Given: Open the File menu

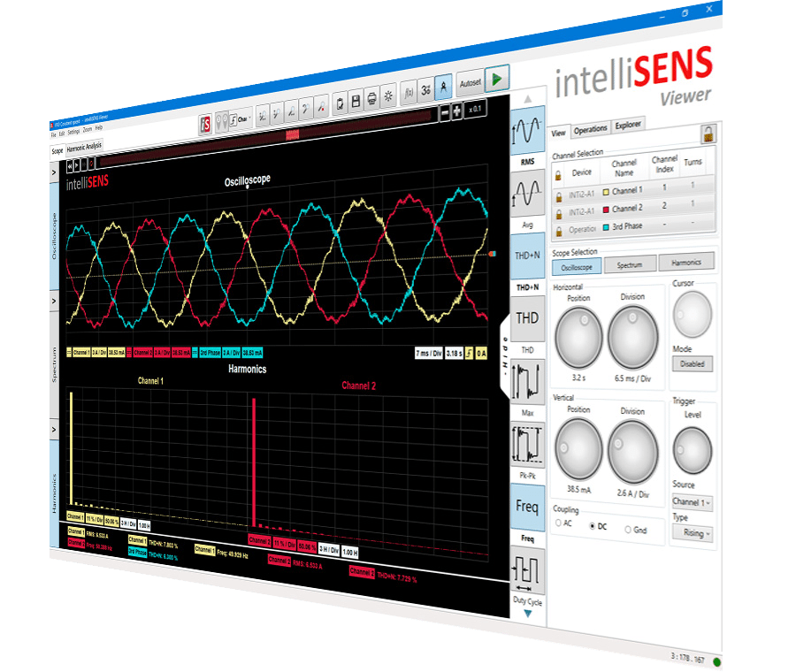Looking at the screenshot, I should pos(53,135).
